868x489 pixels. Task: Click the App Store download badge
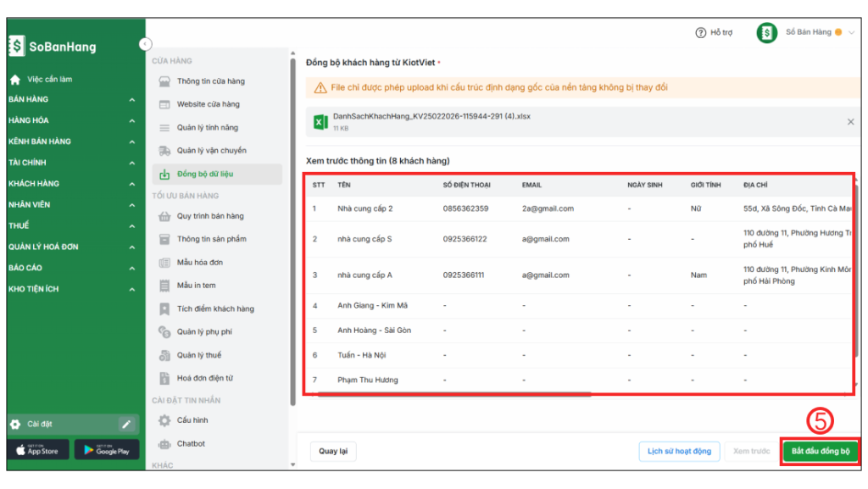point(37,450)
